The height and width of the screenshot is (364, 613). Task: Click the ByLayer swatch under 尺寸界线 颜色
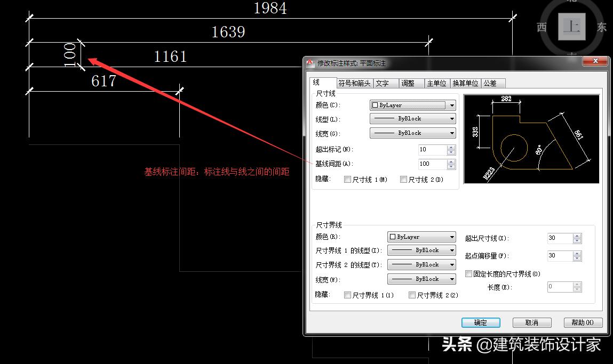pos(393,236)
